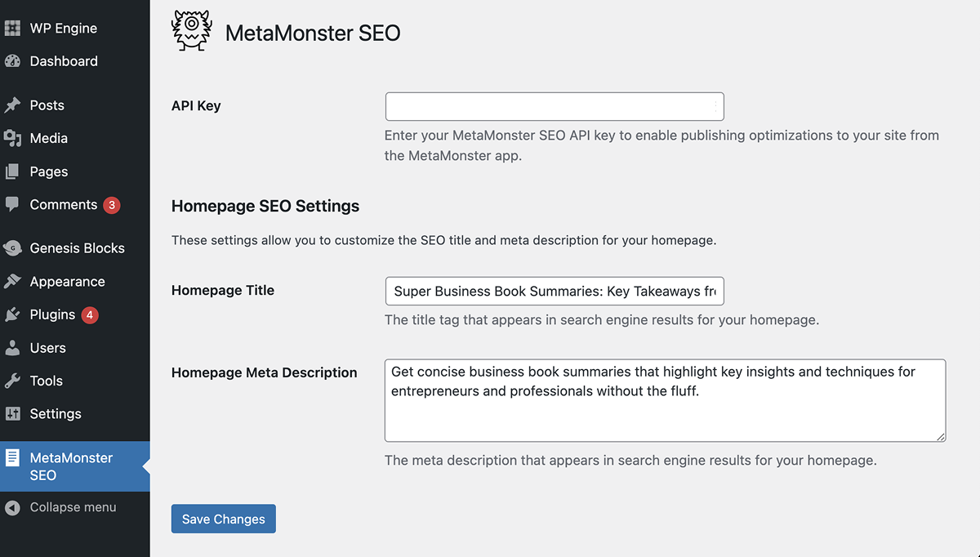Click the Media library icon
The height and width of the screenshot is (557, 980).
click(x=12, y=138)
